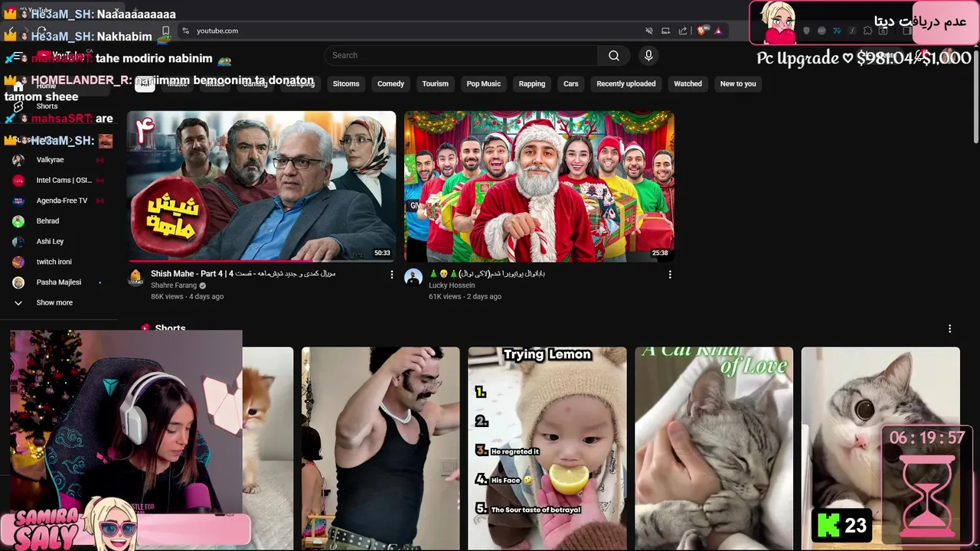This screenshot has height=551, width=980.
Task: Open site settings icon left of youtube.com
Action: 185,31
